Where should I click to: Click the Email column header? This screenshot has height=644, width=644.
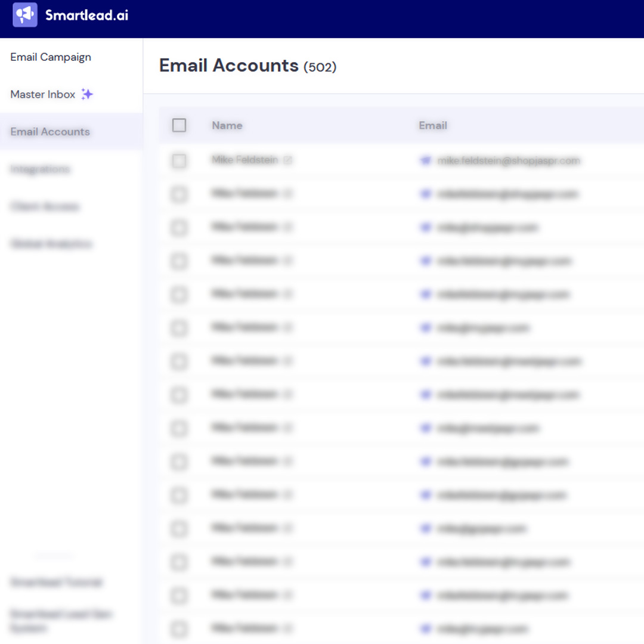[433, 125]
